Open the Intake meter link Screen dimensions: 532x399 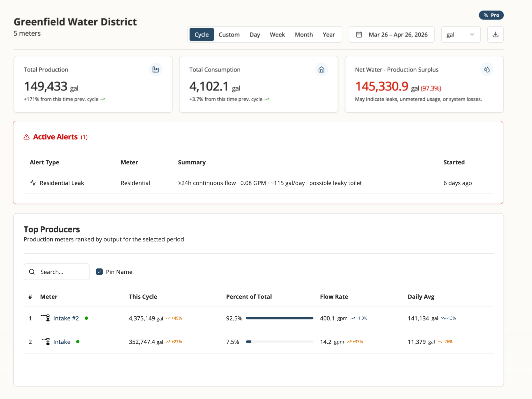click(62, 342)
